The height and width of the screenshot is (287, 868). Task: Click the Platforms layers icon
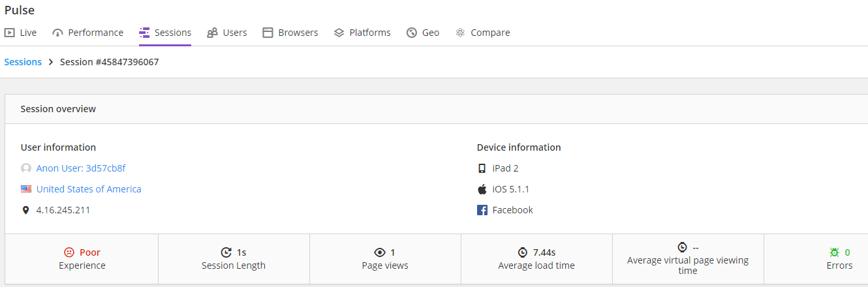pyautogui.click(x=339, y=33)
